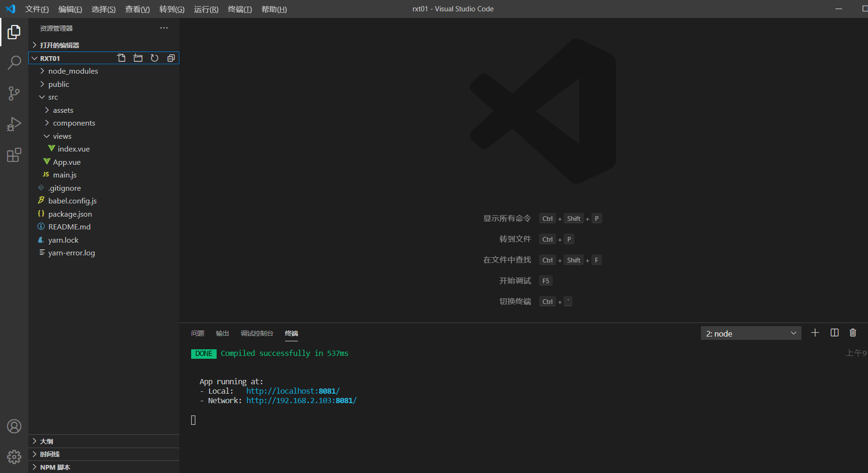Image resolution: width=868 pixels, height=473 pixels.
Task: Click New Folder icon in RXT01 header
Action: pyautogui.click(x=138, y=58)
